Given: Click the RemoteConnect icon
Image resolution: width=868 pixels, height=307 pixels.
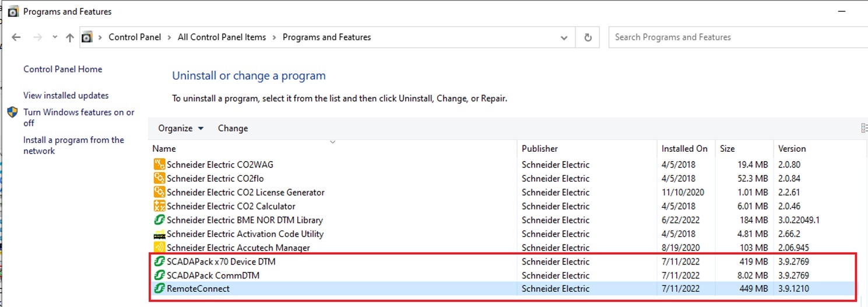Looking at the screenshot, I should (x=159, y=289).
